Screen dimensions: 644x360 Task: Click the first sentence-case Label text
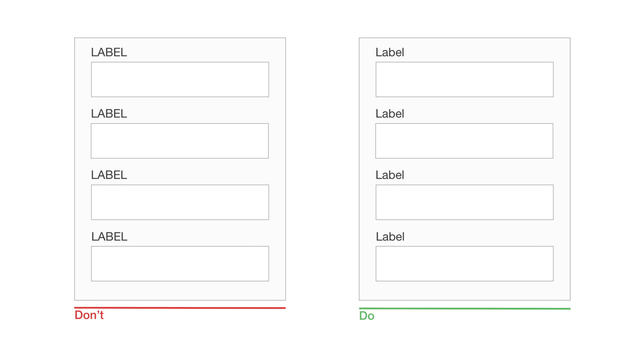(x=390, y=52)
